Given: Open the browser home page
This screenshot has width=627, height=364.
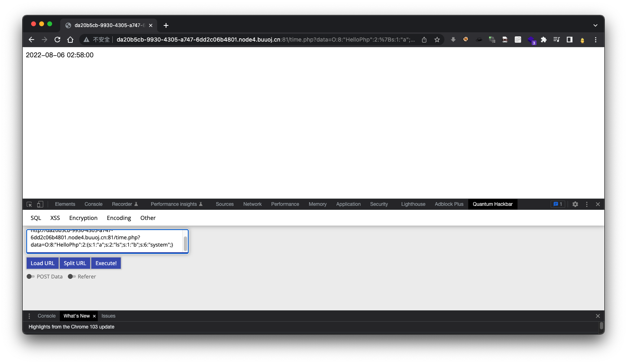Looking at the screenshot, I should (x=70, y=40).
